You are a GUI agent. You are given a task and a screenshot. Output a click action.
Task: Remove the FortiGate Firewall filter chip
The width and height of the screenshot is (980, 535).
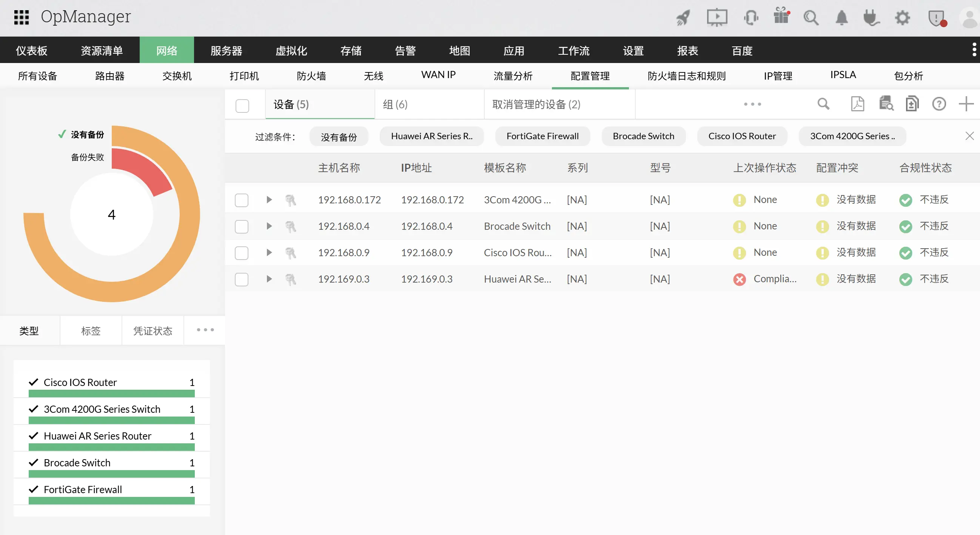coord(542,136)
